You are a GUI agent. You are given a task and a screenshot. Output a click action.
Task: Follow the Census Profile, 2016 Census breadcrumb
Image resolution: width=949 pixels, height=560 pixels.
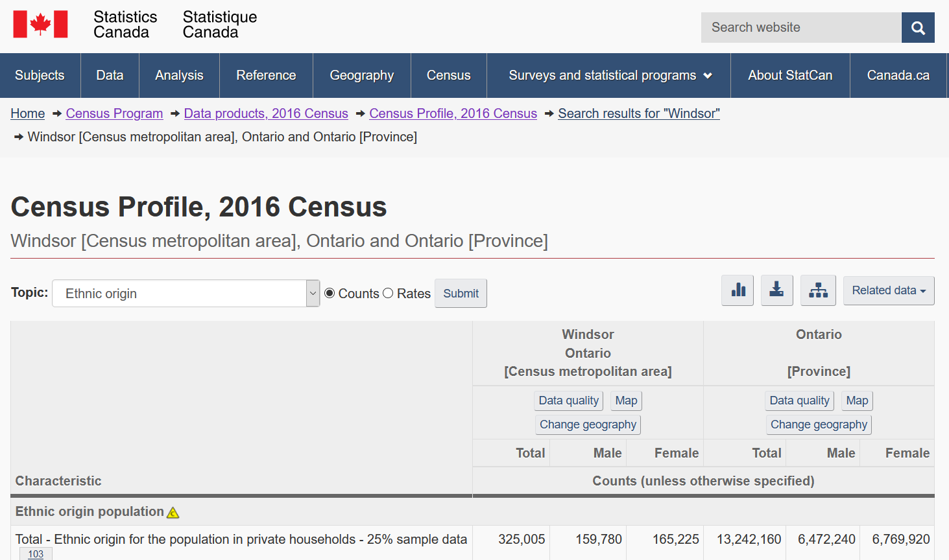453,113
